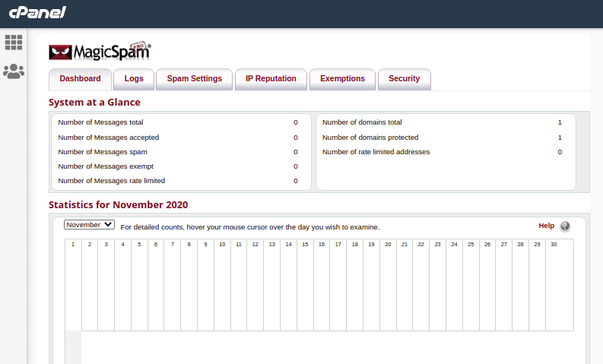Switch to the Security tab
This screenshot has width=603, height=364.
(404, 79)
